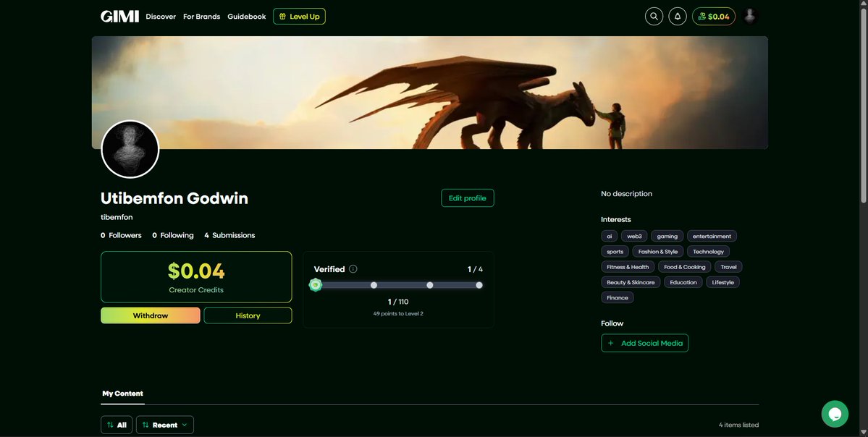Click the dragon banner image

click(x=429, y=93)
